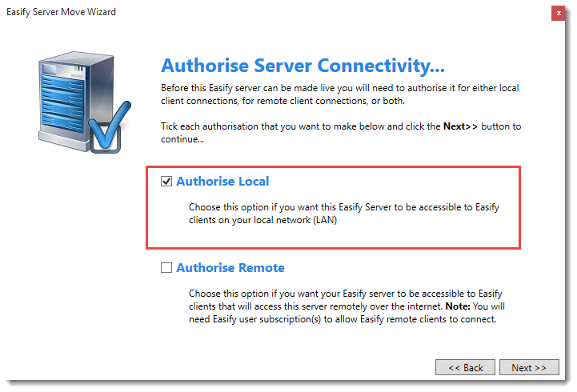
Task: Click the 'Tick each authorisation' instruction line
Action: tap(302, 126)
